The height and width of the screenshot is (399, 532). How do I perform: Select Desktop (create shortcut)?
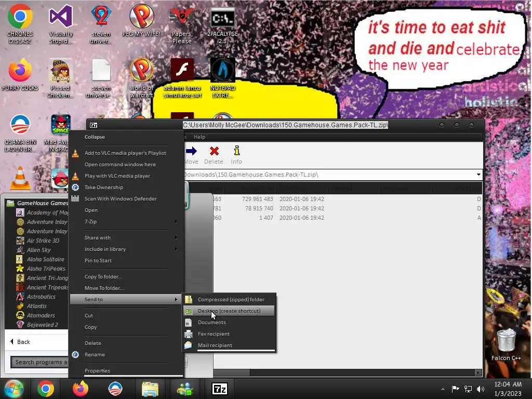(x=229, y=311)
